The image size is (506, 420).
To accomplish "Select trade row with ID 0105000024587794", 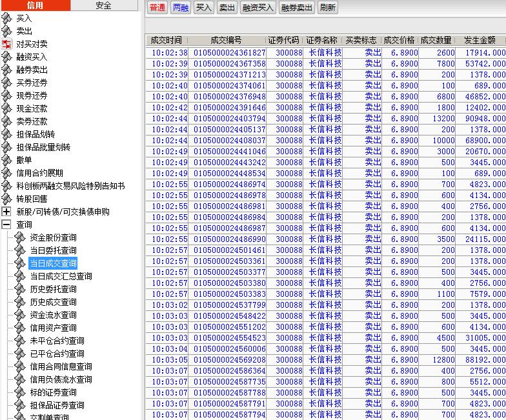I will click(325, 414).
